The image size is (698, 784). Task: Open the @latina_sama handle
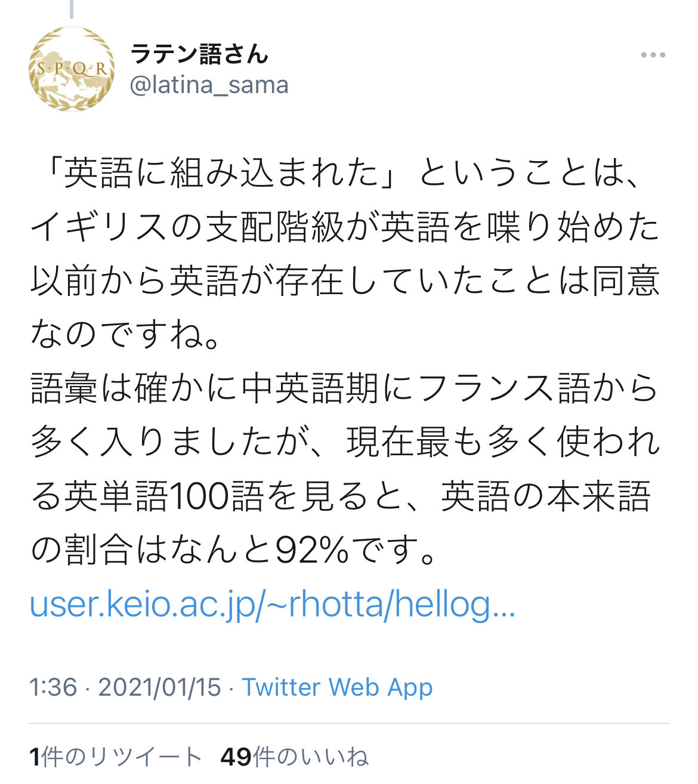pyautogui.click(x=209, y=85)
